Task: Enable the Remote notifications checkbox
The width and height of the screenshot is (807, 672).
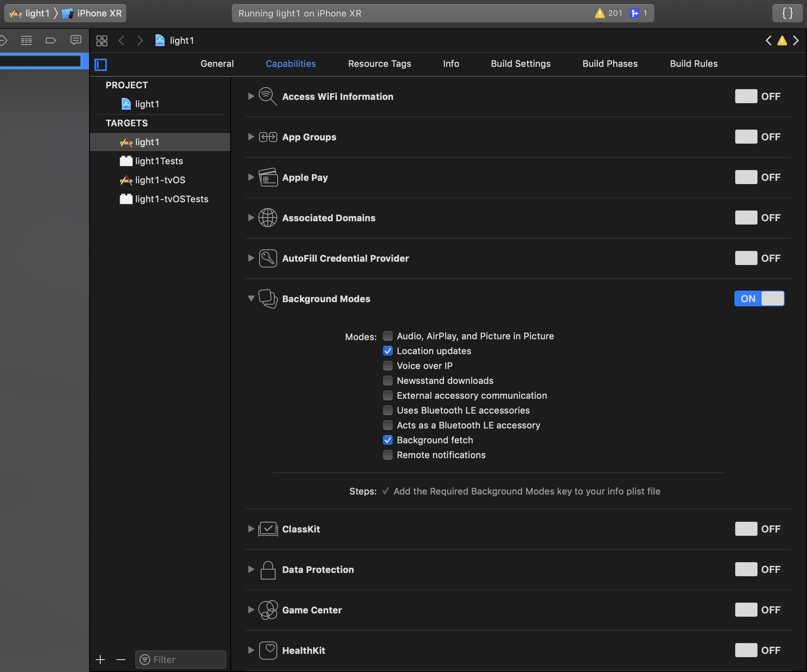Action: tap(388, 455)
